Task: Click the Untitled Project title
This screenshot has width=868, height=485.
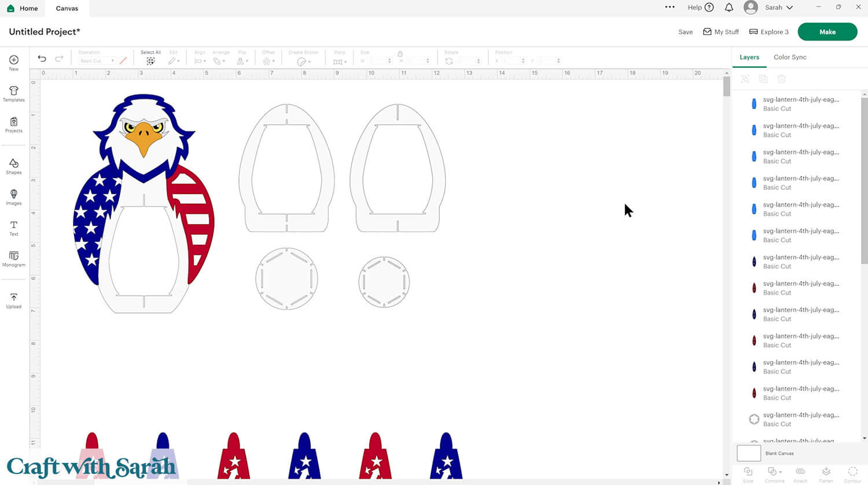Action: click(x=45, y=32)
